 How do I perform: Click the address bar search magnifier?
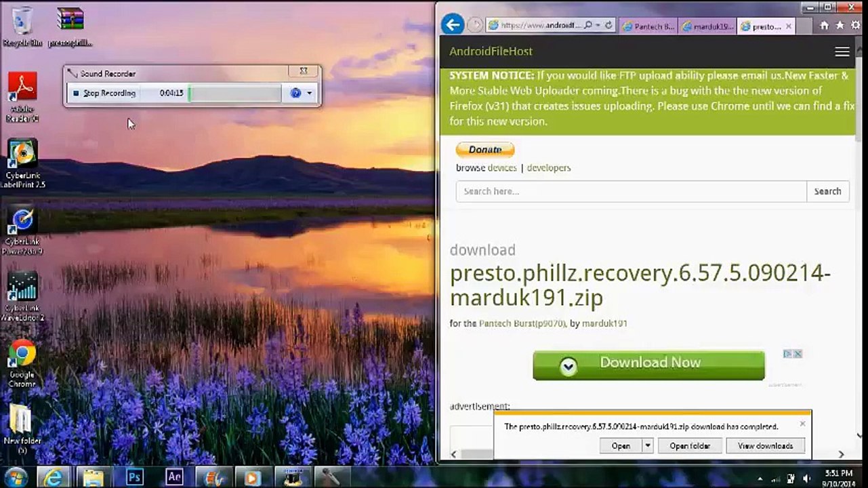587,25
